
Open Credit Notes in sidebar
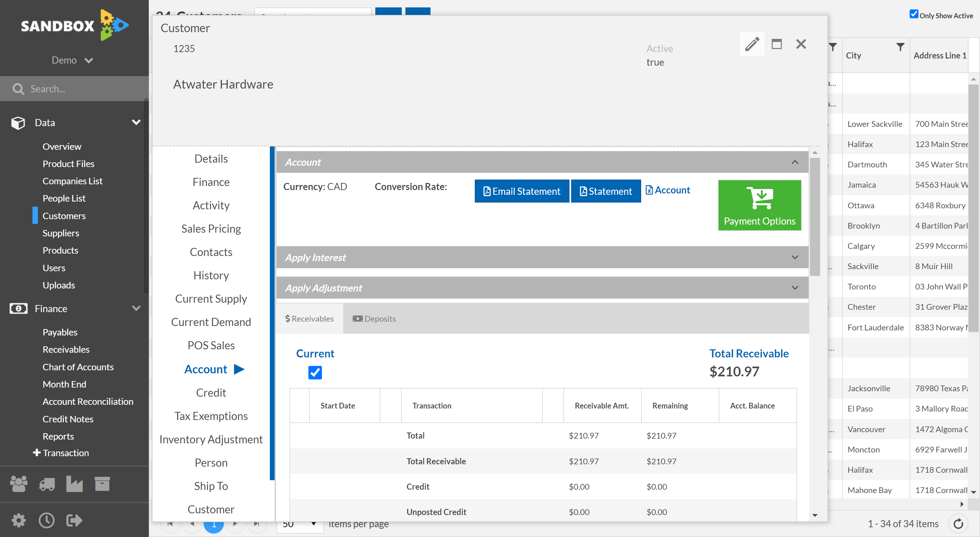tap(68, 419)
